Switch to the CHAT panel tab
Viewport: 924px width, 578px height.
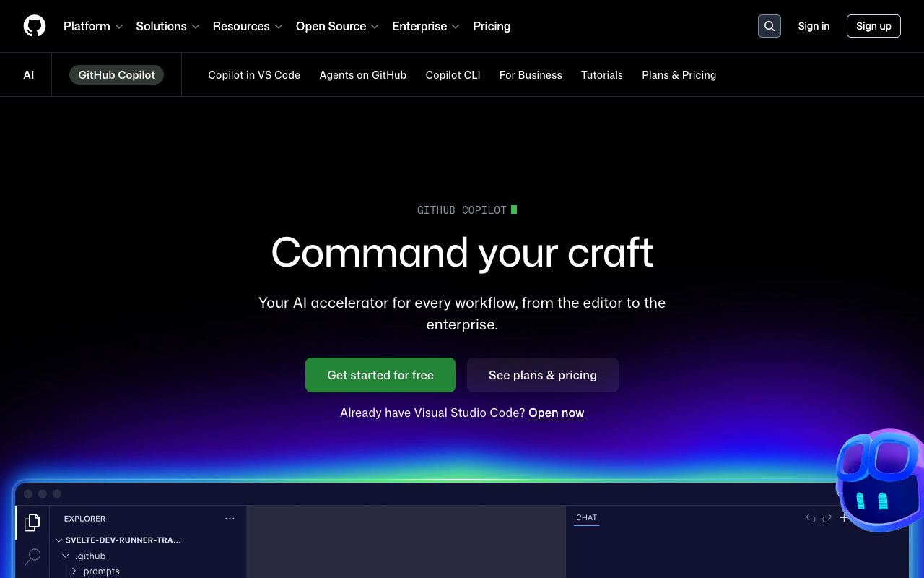click(x=586, y=518)
